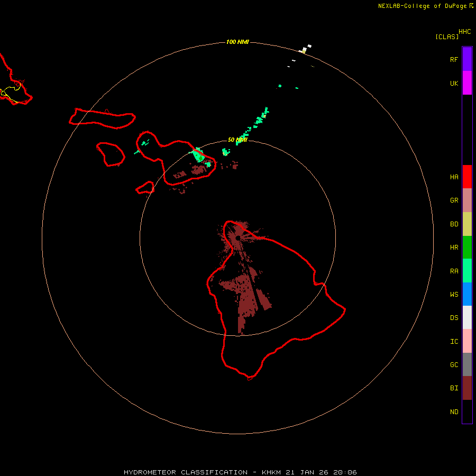Select the DS white legend swatch
476x476 pixels.
467,317
